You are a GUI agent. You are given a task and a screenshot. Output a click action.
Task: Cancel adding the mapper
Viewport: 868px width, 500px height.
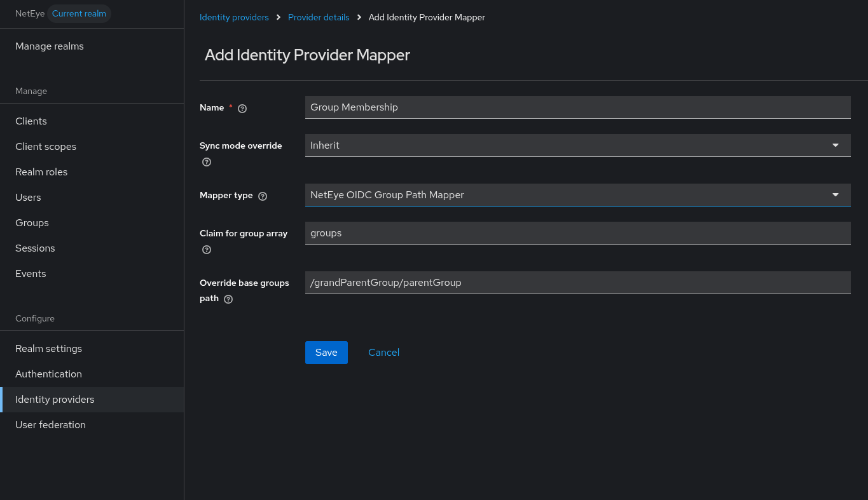tap(383, 352)
